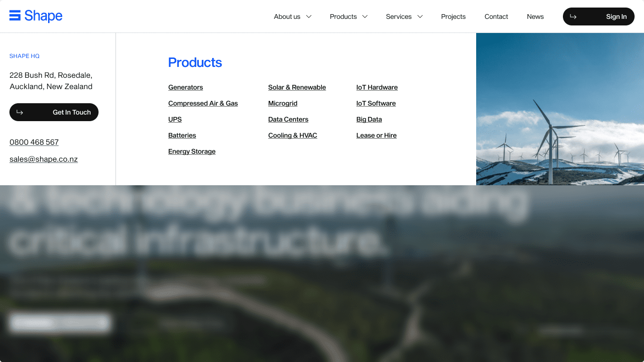Open Solar & Renewable link
644x362 pixels.
pos(297,87)
